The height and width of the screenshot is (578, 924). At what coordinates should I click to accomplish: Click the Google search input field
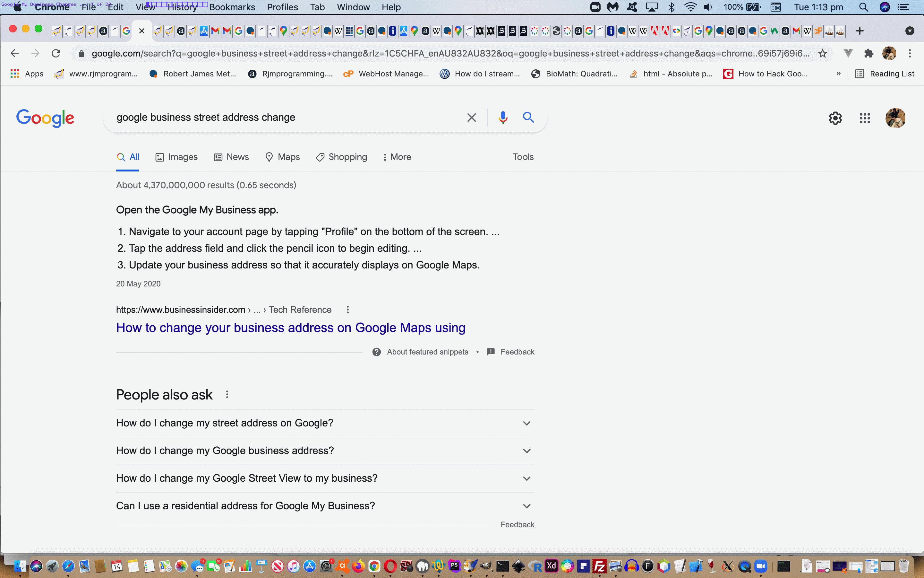(x=287, y=117)
